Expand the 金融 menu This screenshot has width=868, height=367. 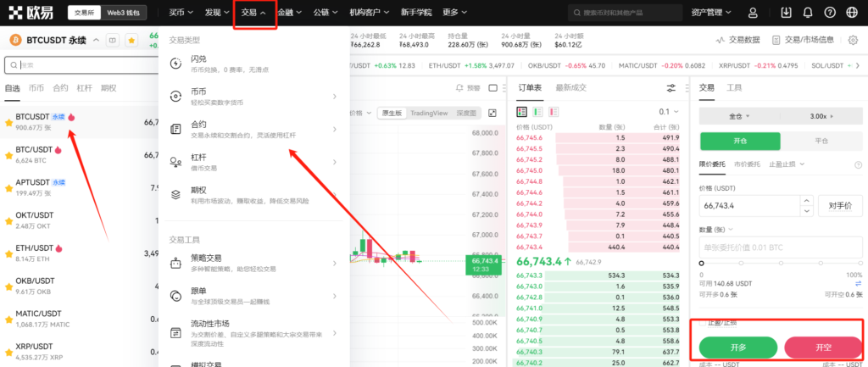tap(290, 12)
